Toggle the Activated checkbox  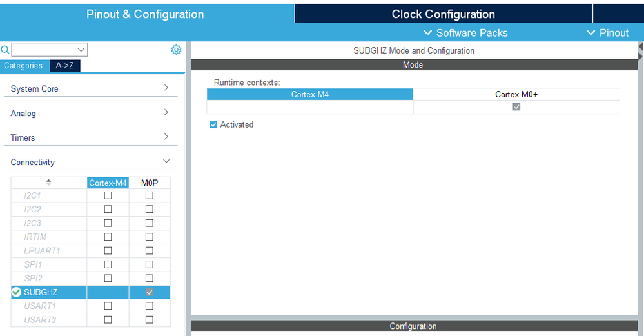click(x=213, y=124)
